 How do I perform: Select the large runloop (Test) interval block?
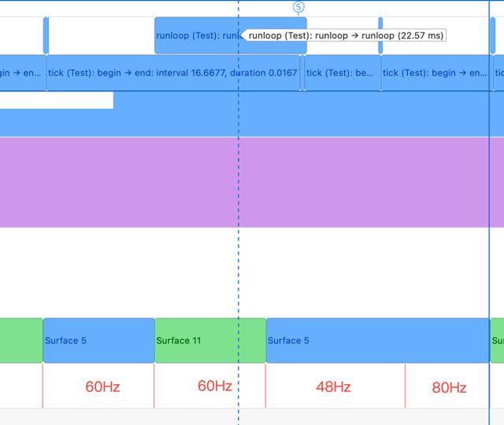pos(231,35)
